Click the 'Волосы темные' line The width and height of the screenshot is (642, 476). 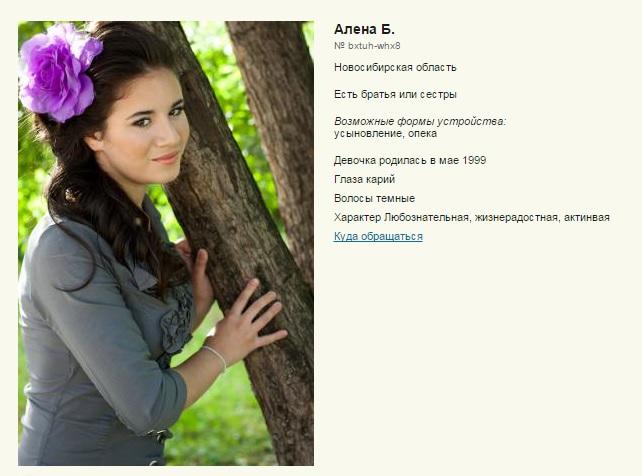(374, 198)
